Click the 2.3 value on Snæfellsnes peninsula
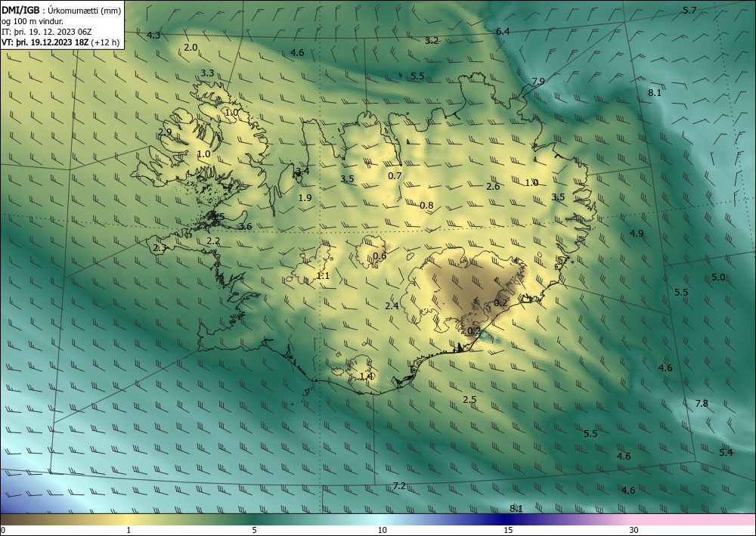 (x=160, y=248)
